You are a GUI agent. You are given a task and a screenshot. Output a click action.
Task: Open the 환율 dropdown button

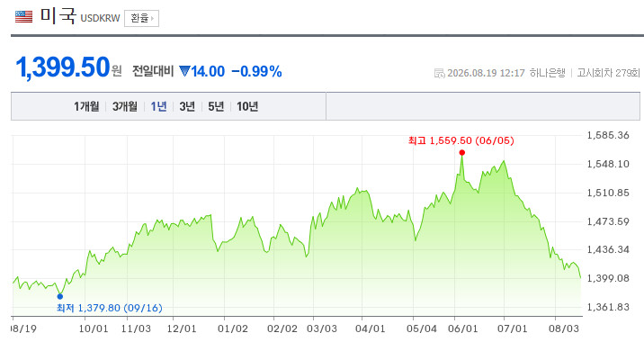142,18
